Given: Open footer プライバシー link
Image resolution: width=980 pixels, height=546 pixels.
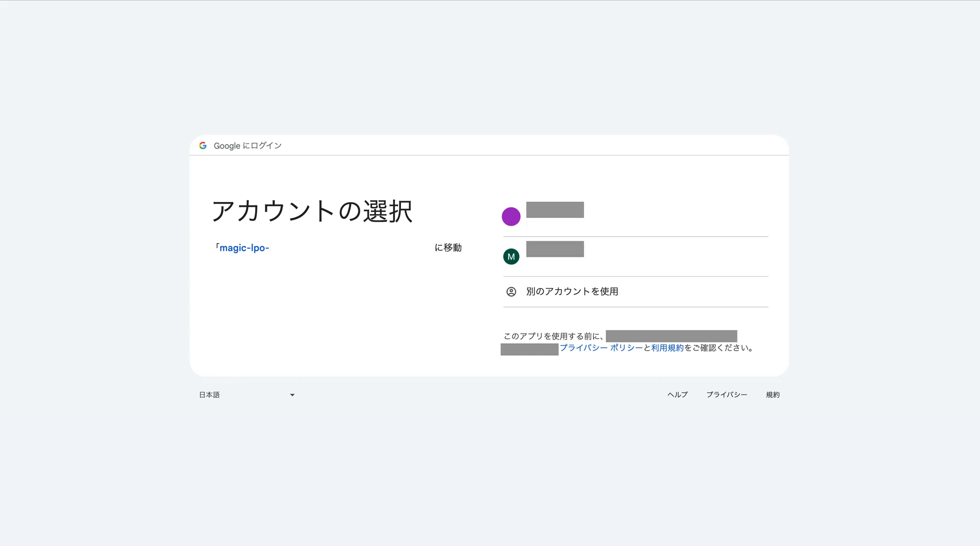Looking at the screenshot, I should (x=726, y=395).
